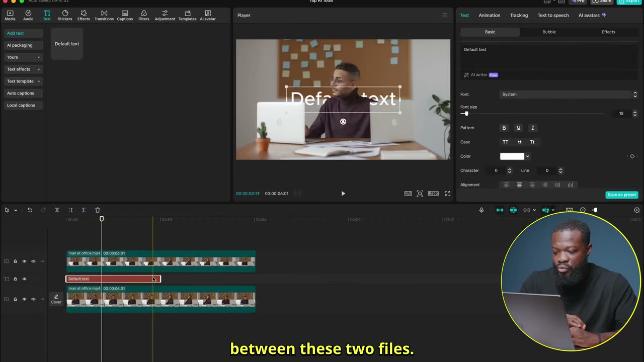The width and height of the screenshot is (644, 362).
Task: Mute the upper man at office.mp4 track
Action: click(33, 261)
